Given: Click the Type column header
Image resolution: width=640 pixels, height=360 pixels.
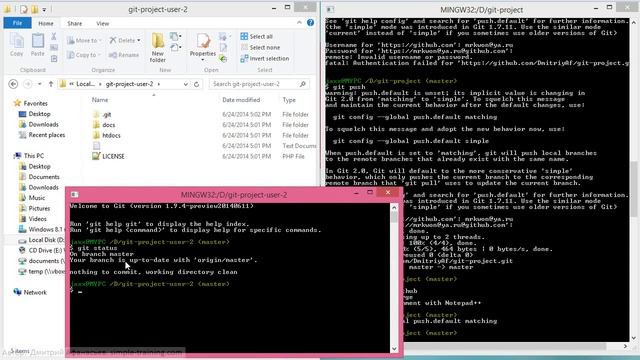Looking at the screenshot, I should pyautogui.click(x=289, y=100).
